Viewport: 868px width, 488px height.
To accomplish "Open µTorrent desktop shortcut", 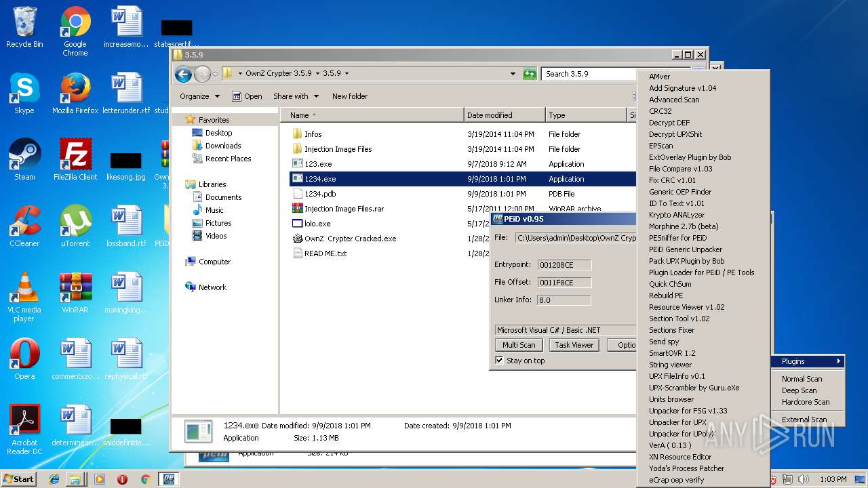I will pos(75,226).
